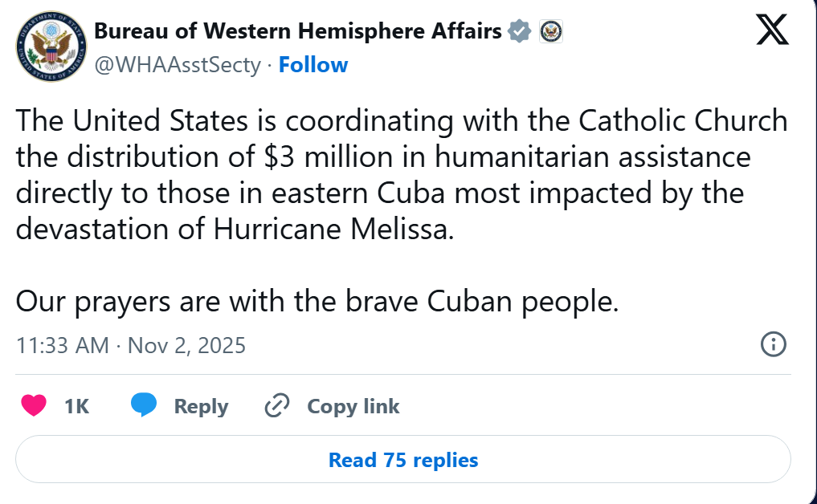Unlike the post via the heart toggle
The height and width of the screenshot is (504, 817).
pyautogui.click(x=32, y=406)
